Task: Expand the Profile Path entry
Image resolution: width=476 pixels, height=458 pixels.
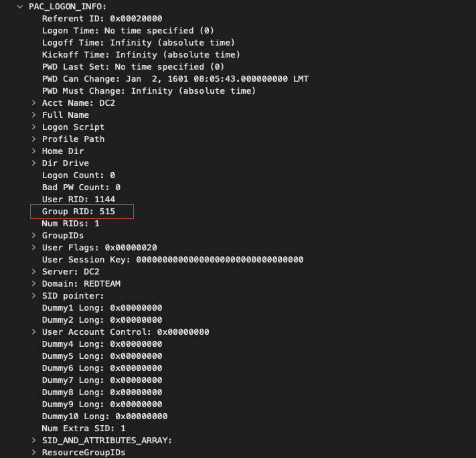Action: (x=33, y=139)
